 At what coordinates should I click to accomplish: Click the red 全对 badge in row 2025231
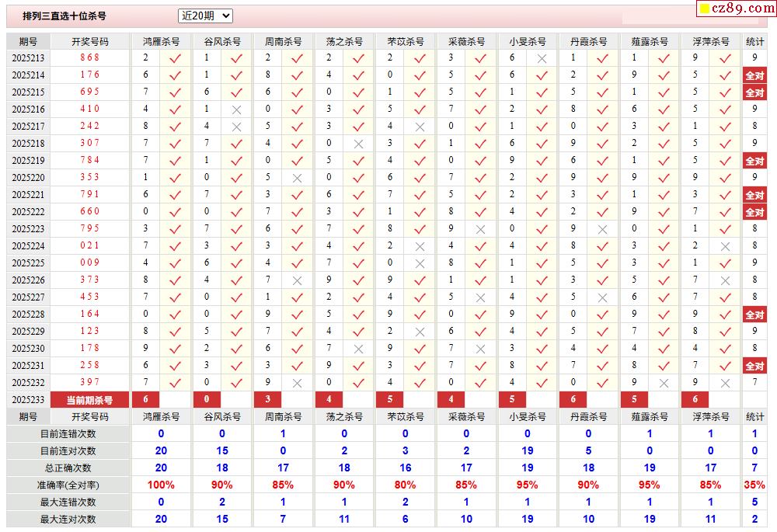pos(754,366)
